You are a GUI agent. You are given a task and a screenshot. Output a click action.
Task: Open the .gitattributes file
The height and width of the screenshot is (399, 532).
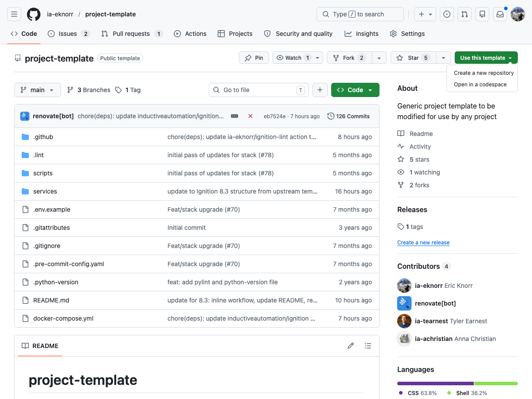(x=51, y=228)
